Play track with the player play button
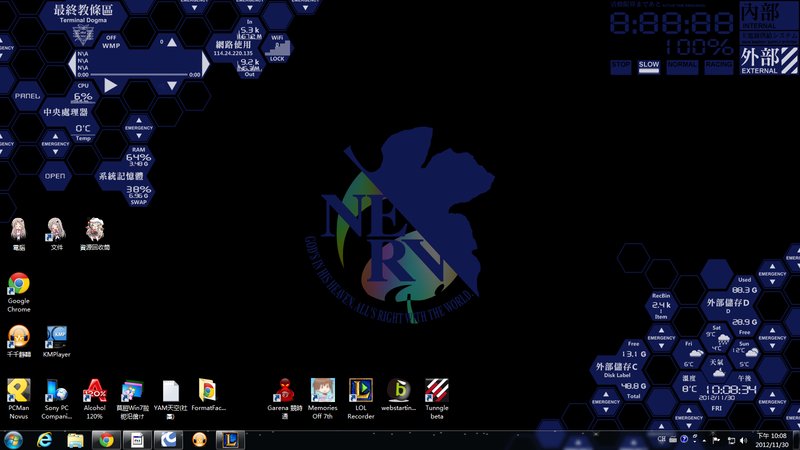Image resolution: width=800 pixels, height=450 pixels. (x=110, y=86)
